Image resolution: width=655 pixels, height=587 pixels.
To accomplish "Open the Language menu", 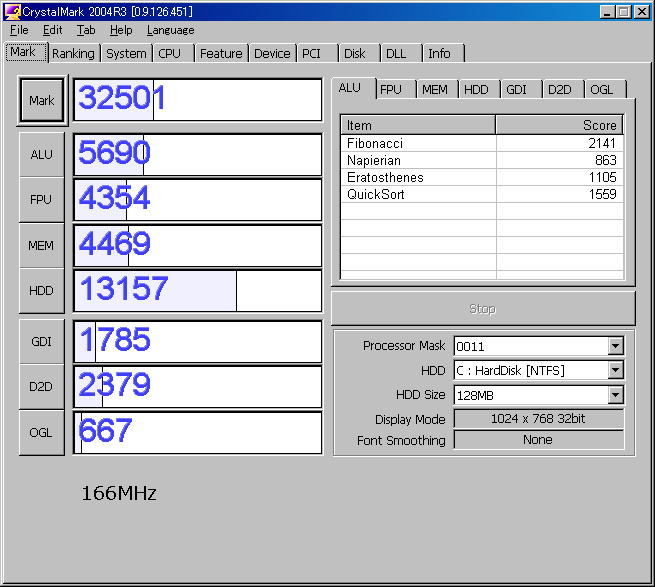I will coord(170,30).
